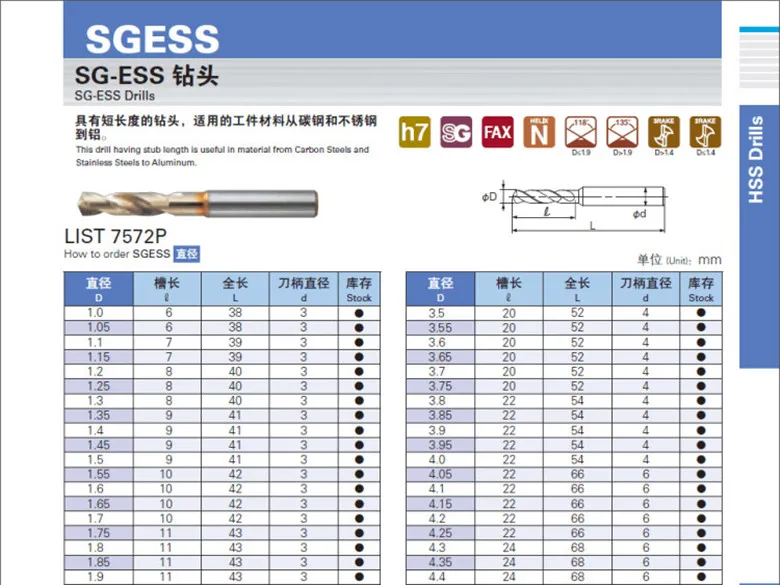The width and height of the screenshot is (780, 585).
Task: Click diameter cell 1.55
Action: [98, 474]
